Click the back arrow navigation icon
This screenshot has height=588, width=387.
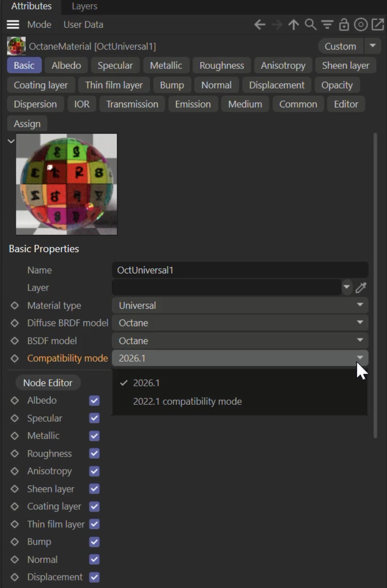(260, 25)
